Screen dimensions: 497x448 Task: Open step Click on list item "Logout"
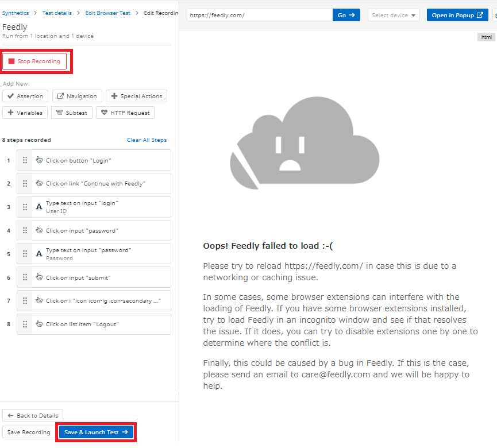click(x=94, y=324)
